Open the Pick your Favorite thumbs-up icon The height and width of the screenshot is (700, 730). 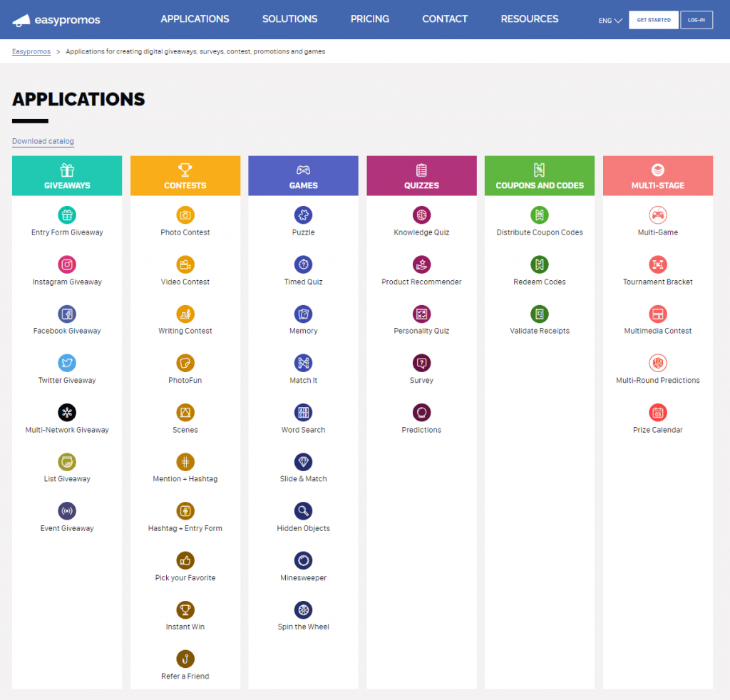point(185,560)
